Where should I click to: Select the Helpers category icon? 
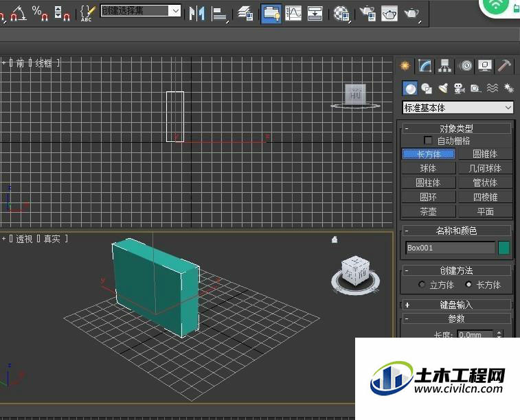[x=476, y=89]
